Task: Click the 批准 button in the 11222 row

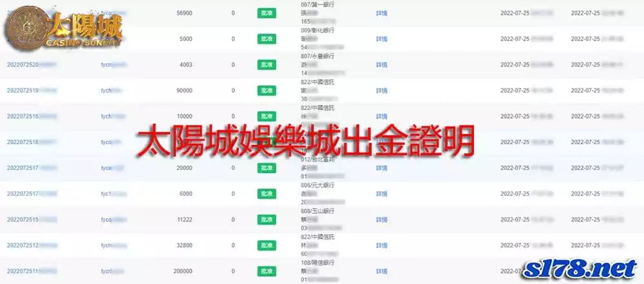Action: tap(267, 220)
